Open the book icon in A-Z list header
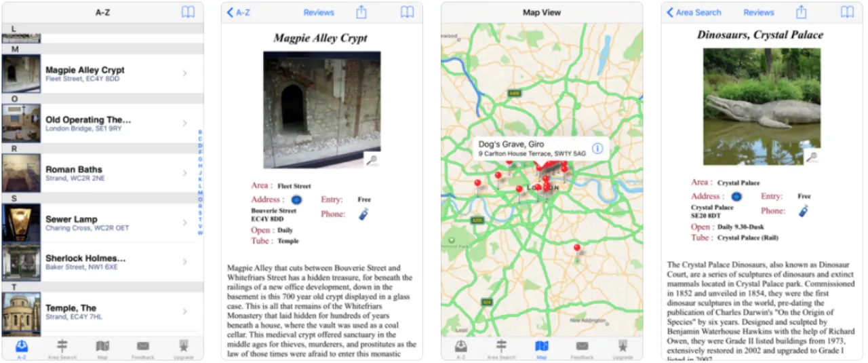This screenshot has height=363, width=868. pyautogui.click(x=188, y=12)
